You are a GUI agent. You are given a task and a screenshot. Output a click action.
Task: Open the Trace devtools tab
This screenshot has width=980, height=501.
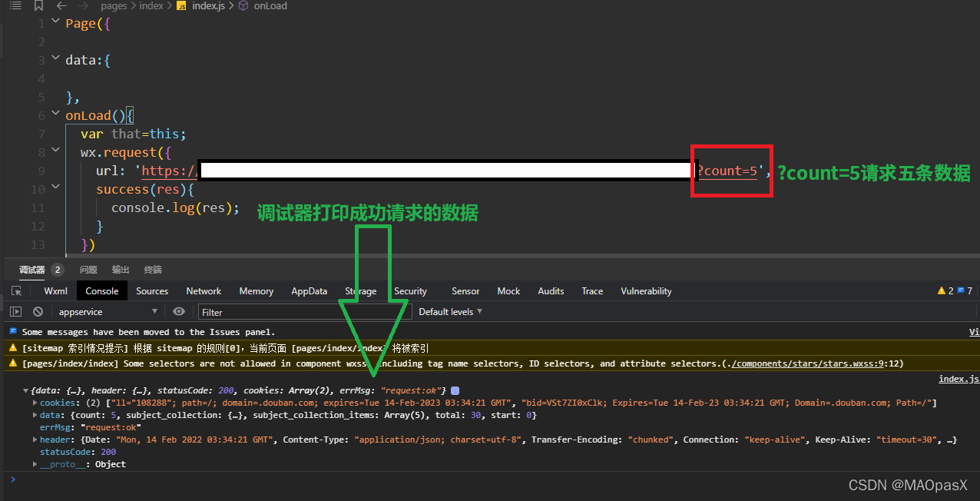click(592, 291)
